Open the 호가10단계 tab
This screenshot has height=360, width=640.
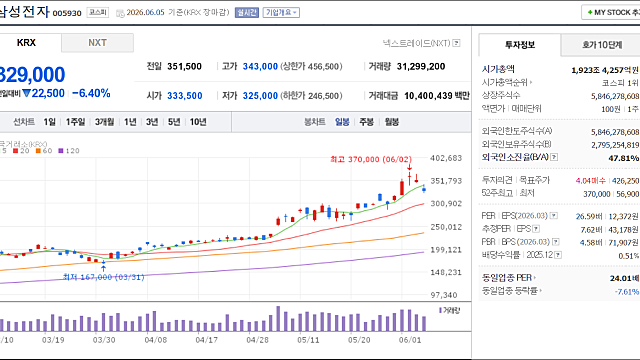[602, 45]
